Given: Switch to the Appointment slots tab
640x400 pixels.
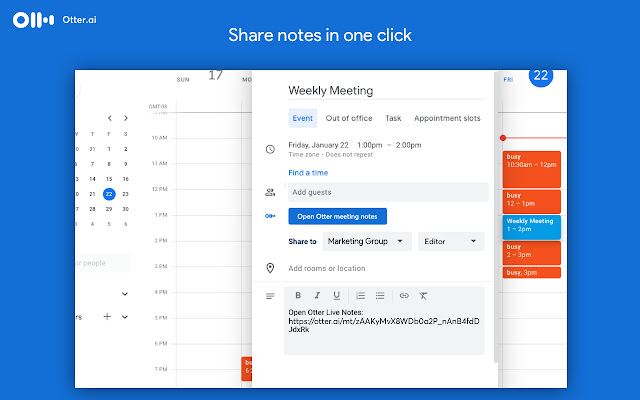Looking at the screenshot, I should [x=447, y=118].
